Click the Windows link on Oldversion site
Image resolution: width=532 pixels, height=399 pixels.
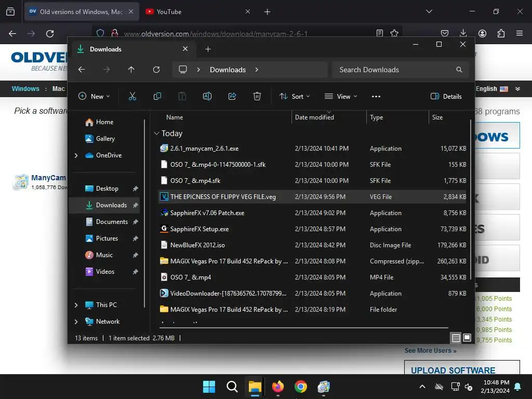(25, 88)
